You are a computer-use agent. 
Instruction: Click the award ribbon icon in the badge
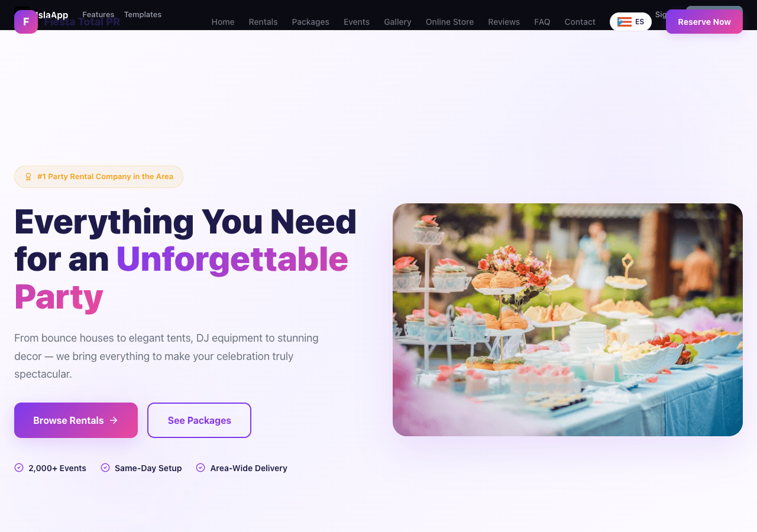(28, 177)
